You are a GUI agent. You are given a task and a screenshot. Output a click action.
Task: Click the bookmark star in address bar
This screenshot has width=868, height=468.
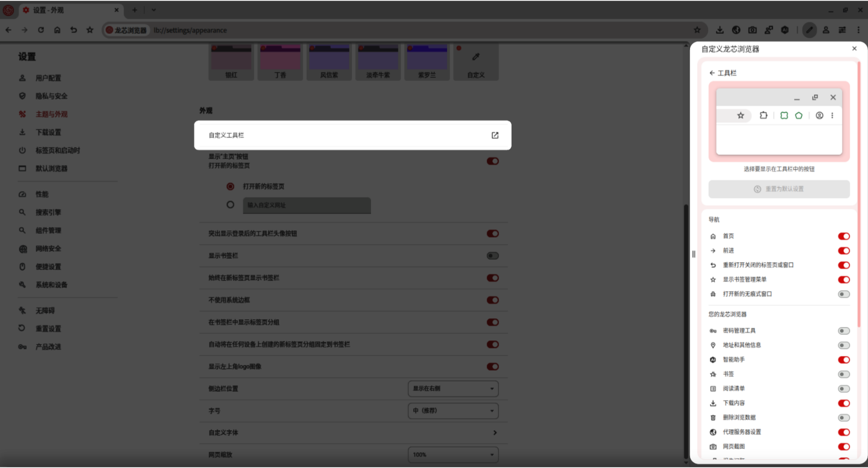(697, 30)
